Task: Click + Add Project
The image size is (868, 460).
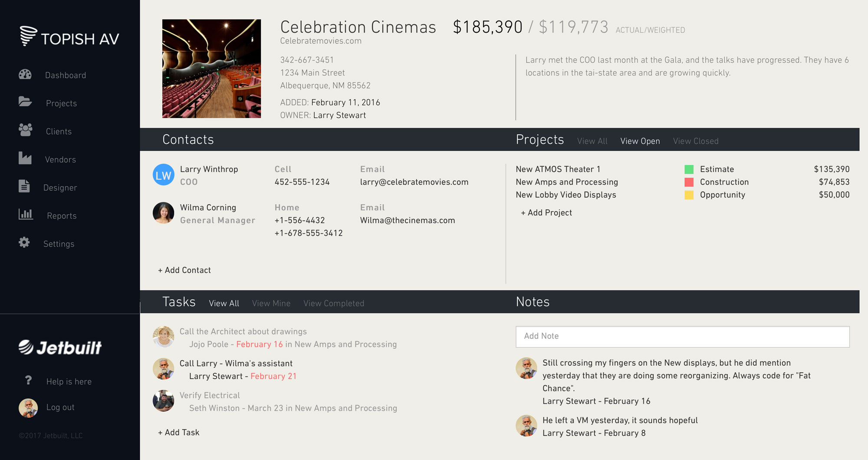Action: tap(546, 213)
